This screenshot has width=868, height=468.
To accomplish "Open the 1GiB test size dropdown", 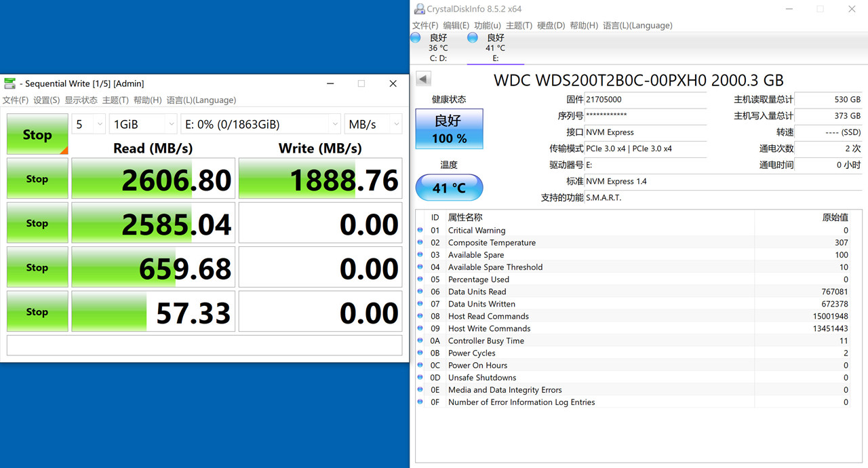I will point(143,124).
